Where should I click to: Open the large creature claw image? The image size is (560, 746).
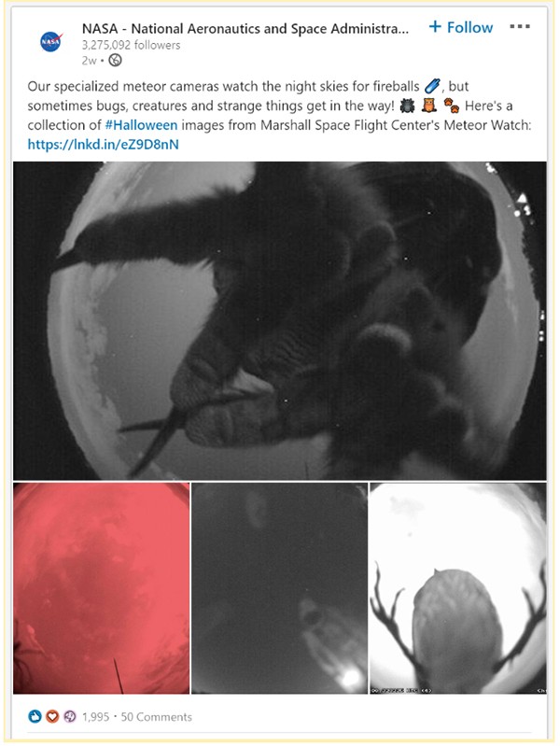tap(280, 320)
